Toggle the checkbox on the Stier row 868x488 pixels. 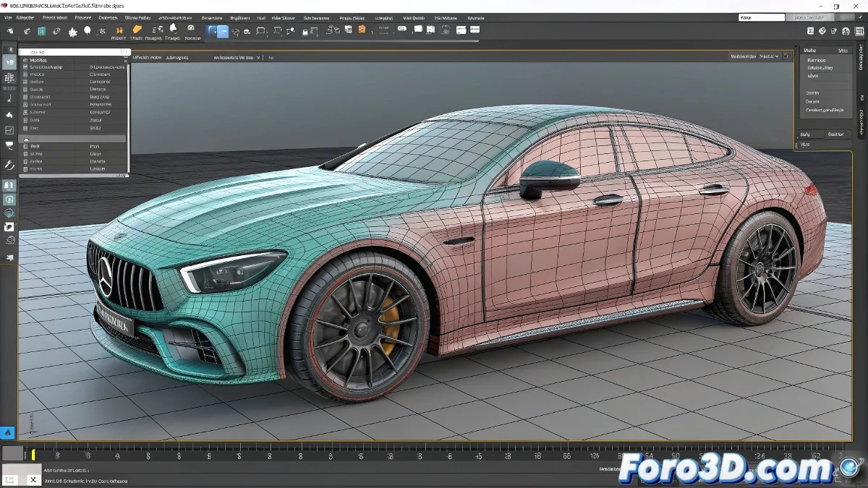tap(25, 127)
